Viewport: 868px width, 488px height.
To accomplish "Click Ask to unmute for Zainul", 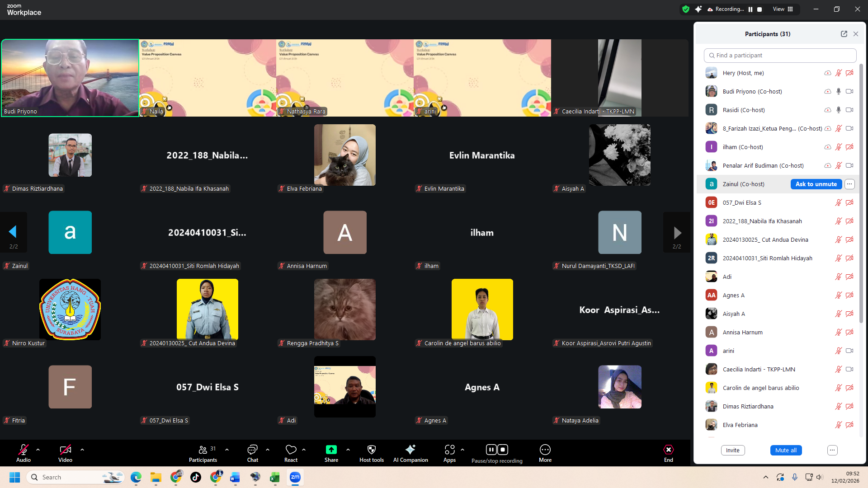I will (x=816, y=184).
